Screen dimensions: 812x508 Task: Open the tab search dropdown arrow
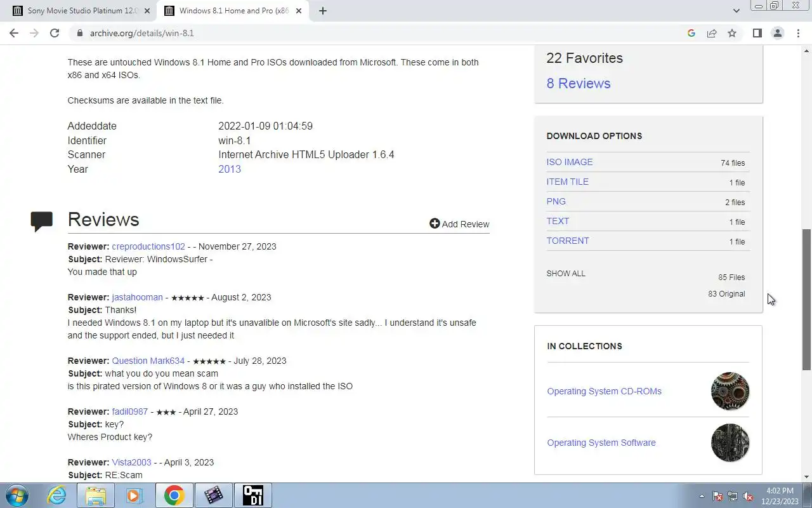[x=736, y=11]
